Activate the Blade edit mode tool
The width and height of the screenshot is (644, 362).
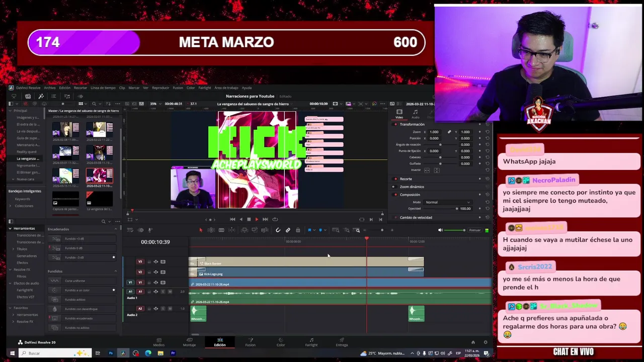(221, 230)
